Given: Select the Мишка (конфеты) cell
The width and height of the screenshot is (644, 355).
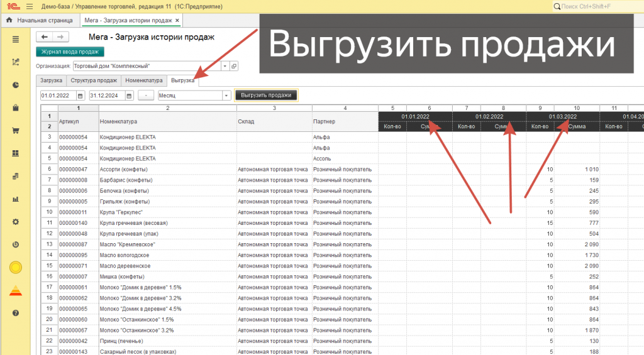Looking at the screenshot, I should coord(167,276).
